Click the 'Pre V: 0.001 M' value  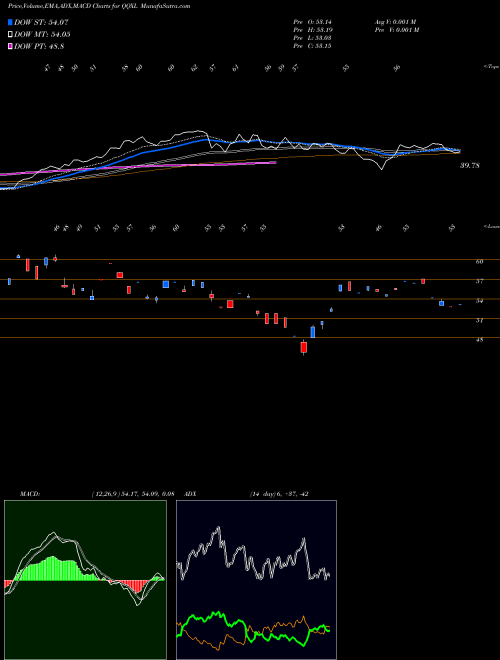396,30
